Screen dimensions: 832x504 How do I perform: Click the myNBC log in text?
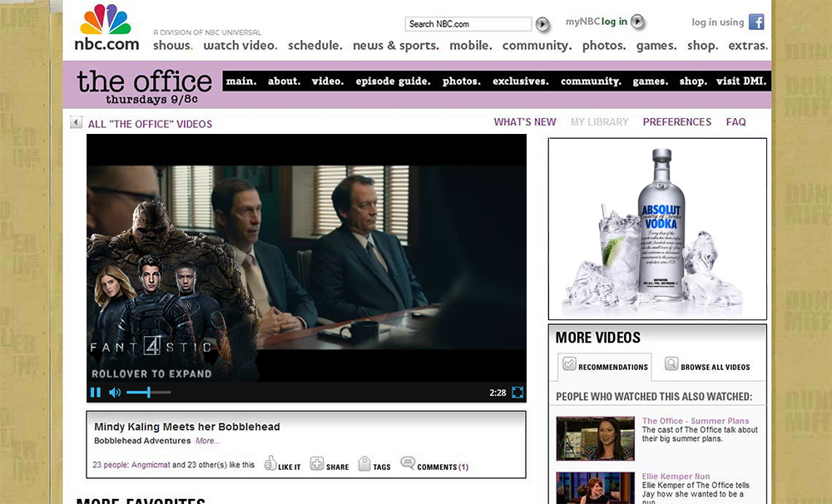pyautogui.click(x=596, y=22)
